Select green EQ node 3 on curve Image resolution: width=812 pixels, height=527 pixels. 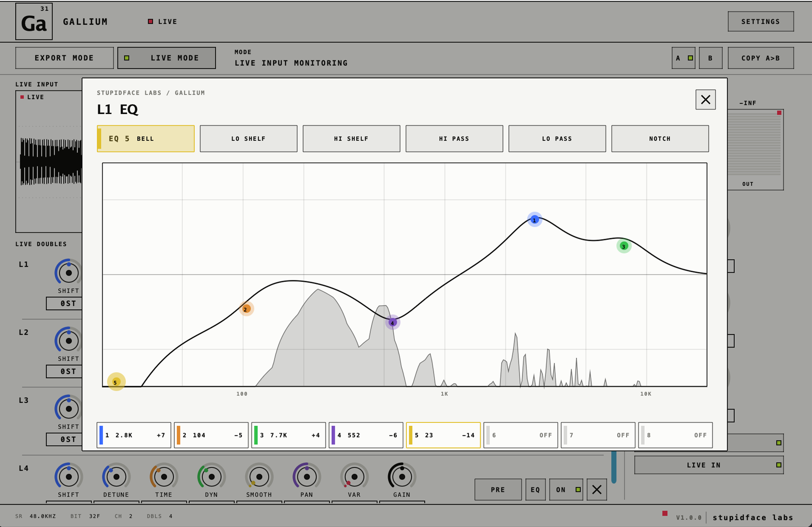pyautogui.click(x=624, y=246)
